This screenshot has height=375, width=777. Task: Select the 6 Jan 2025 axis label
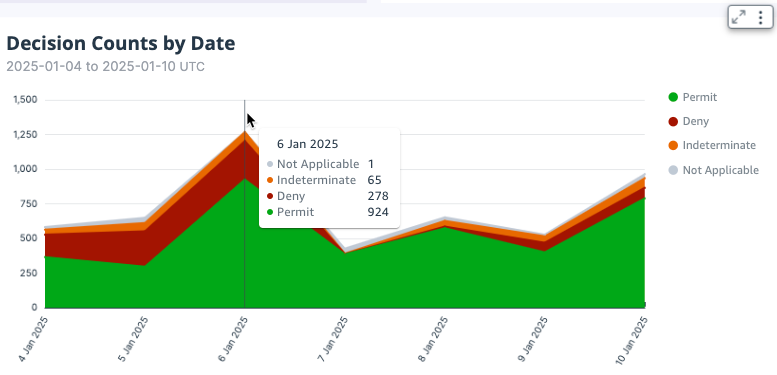[233, 340]
